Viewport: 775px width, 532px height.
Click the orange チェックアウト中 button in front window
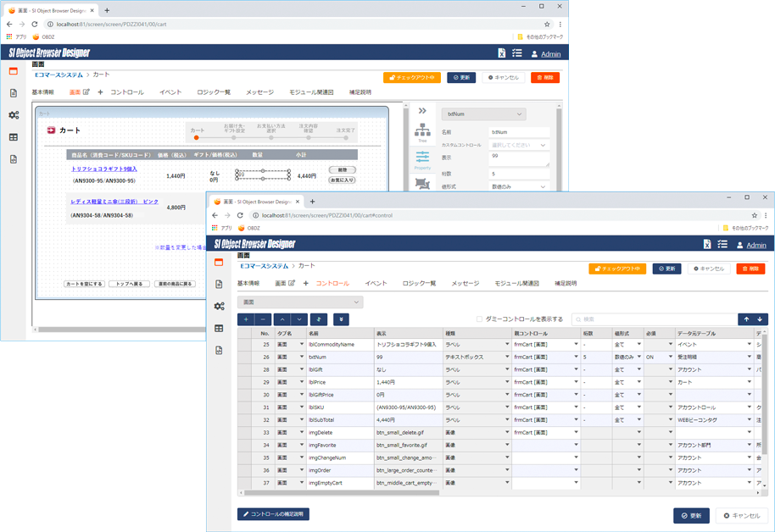(616, 269)
